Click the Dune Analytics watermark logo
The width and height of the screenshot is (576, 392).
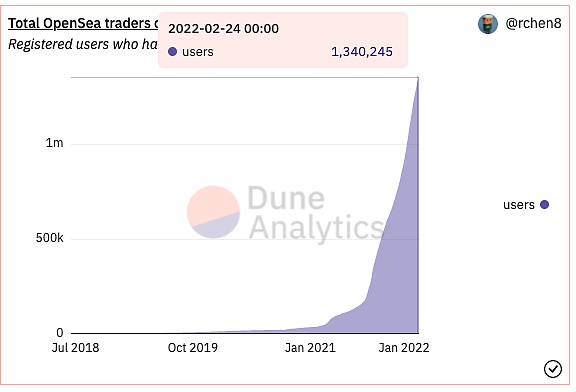coord(213,212)
